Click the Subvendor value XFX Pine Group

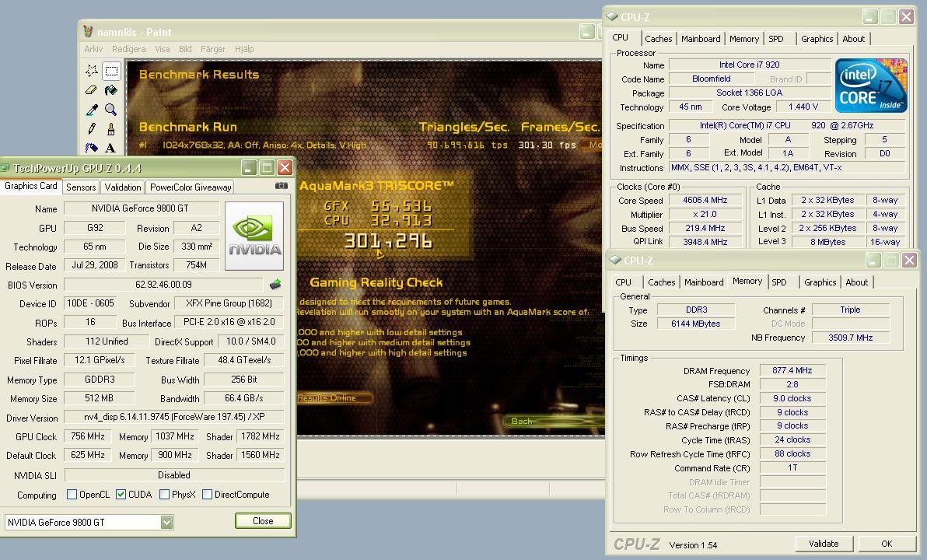click(229, 303)
